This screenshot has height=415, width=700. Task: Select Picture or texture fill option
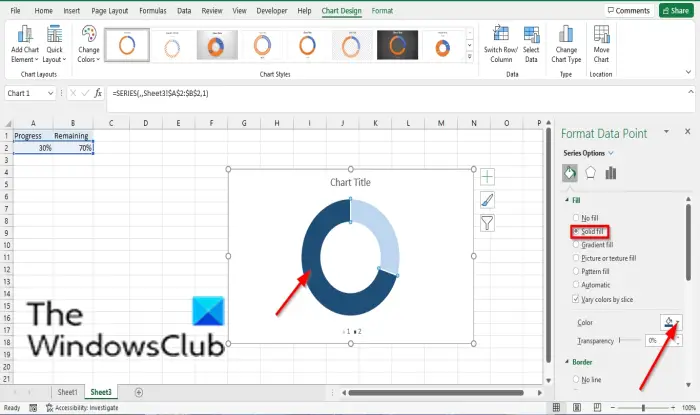tap(604, 258)
